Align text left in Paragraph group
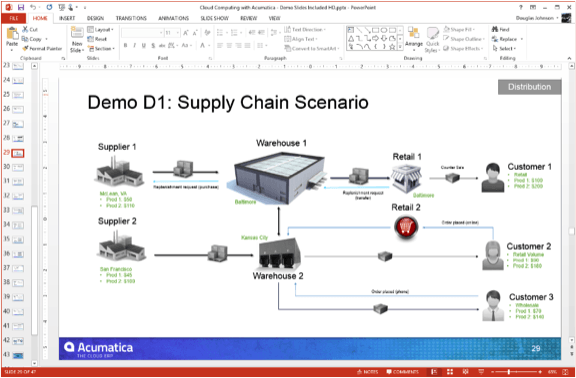Image resolution: width=576 pixels, height=378 pixels. pos(220,46)
